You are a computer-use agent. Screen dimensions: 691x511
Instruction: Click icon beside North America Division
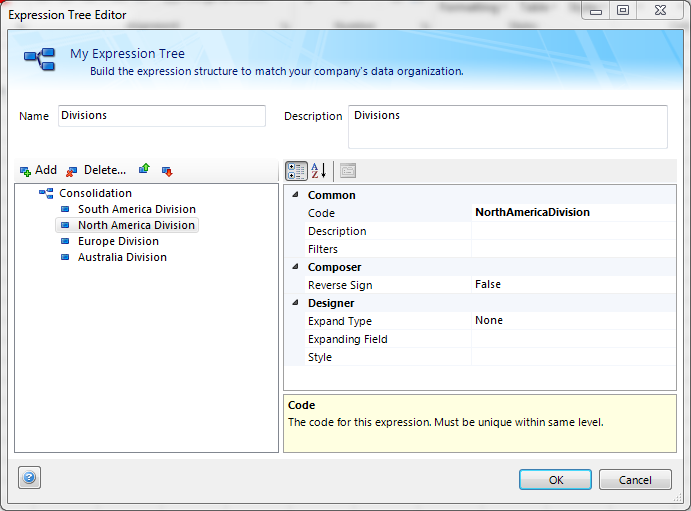[65, 225]
